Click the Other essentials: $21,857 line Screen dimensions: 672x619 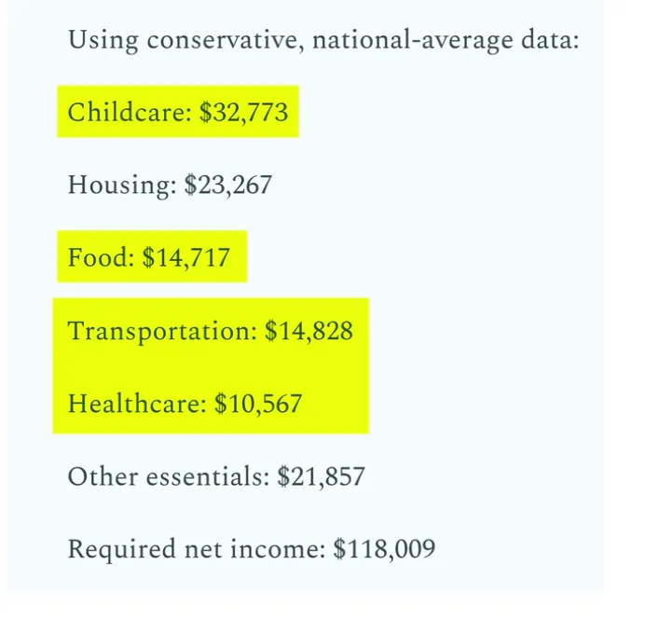click(x=216, y=476)
